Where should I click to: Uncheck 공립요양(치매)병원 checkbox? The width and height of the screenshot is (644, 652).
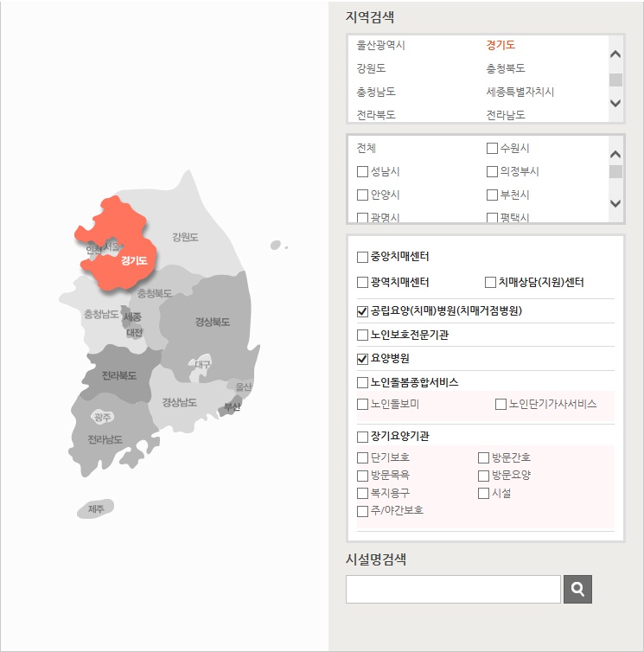click(x=362, y=311)
